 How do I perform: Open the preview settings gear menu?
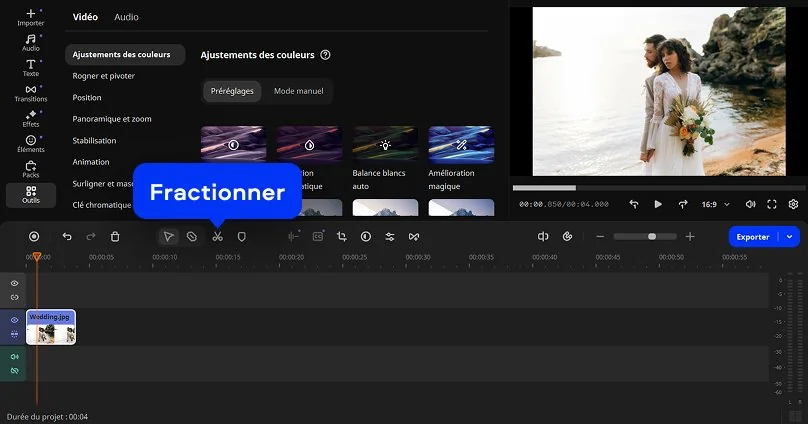[x=793, y=204]
